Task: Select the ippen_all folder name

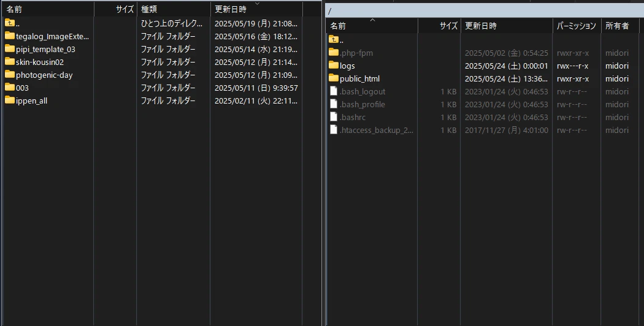Action: tap(31, 100)
